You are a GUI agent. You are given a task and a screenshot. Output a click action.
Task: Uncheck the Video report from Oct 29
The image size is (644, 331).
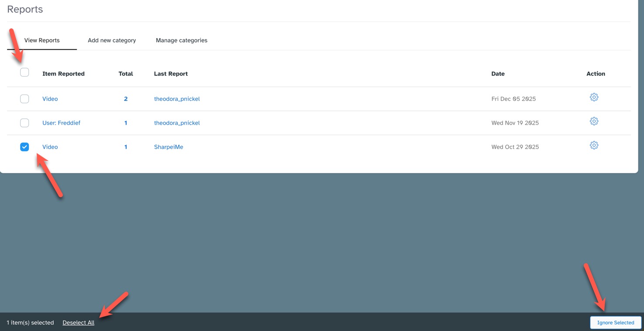click(24, 147)
